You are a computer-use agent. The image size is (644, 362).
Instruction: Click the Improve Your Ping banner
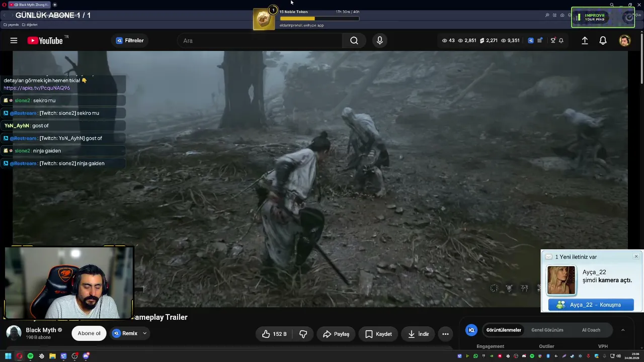[x=603, y=17]
